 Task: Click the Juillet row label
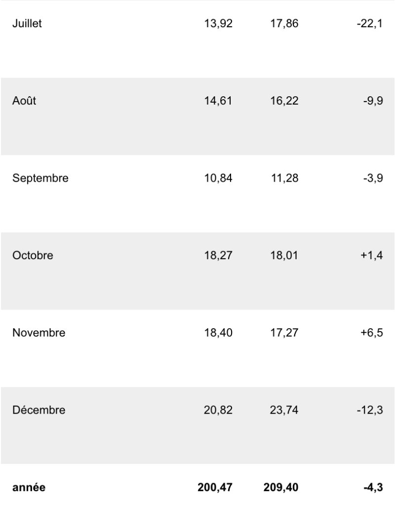(27, 24)
